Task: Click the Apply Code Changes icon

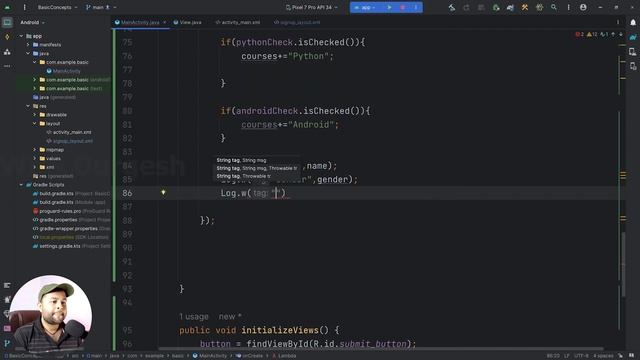Action: click(x=481, y=7)
